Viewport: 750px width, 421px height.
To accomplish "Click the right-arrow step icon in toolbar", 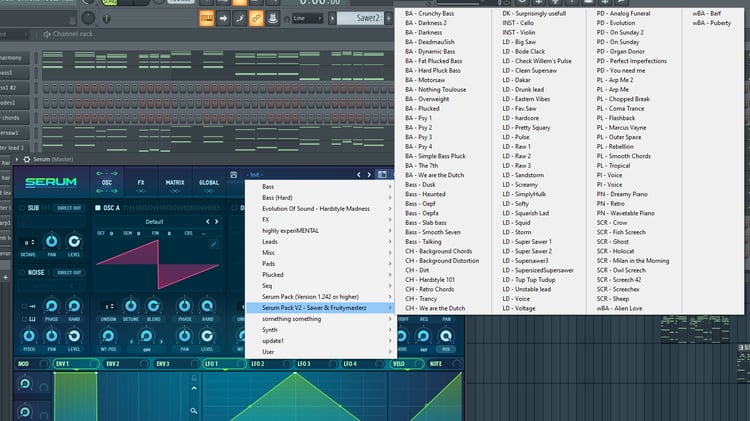I will pyautogui.click(x=223, y=19).
